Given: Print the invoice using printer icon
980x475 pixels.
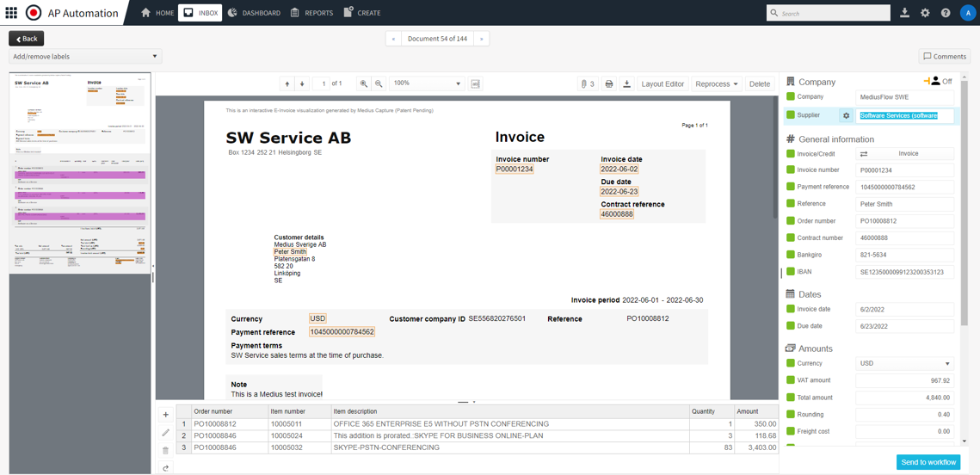Looking at the screenshot, I should coord(609,84).
